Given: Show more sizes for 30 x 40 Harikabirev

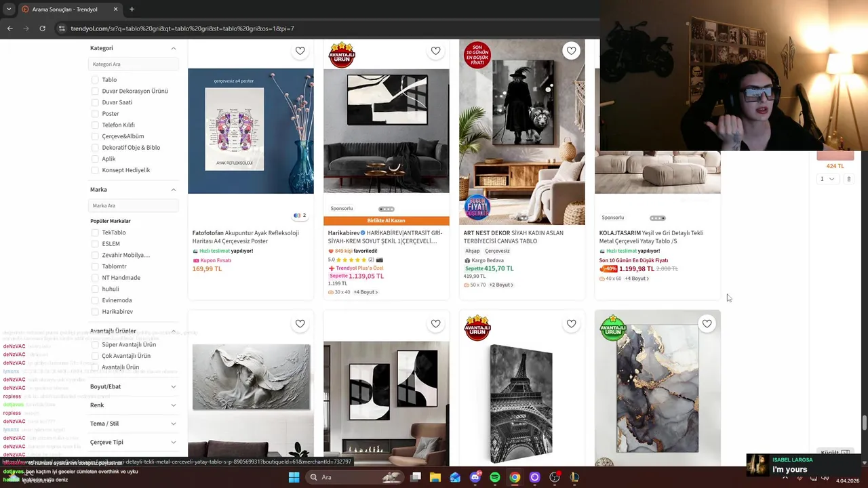Looking at the screenshot, I should [x=366, y=292].
